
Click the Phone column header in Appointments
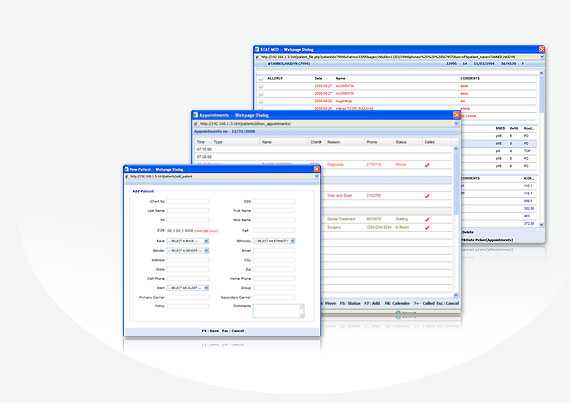(372, 142)
